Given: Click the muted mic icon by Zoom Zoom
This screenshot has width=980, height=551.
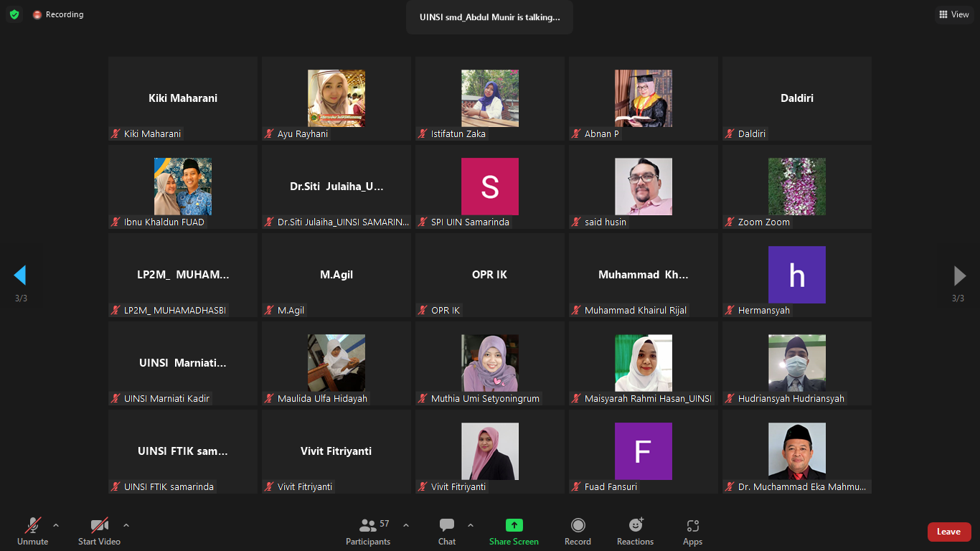Looking at the screenshot, I should coord(730,222).
